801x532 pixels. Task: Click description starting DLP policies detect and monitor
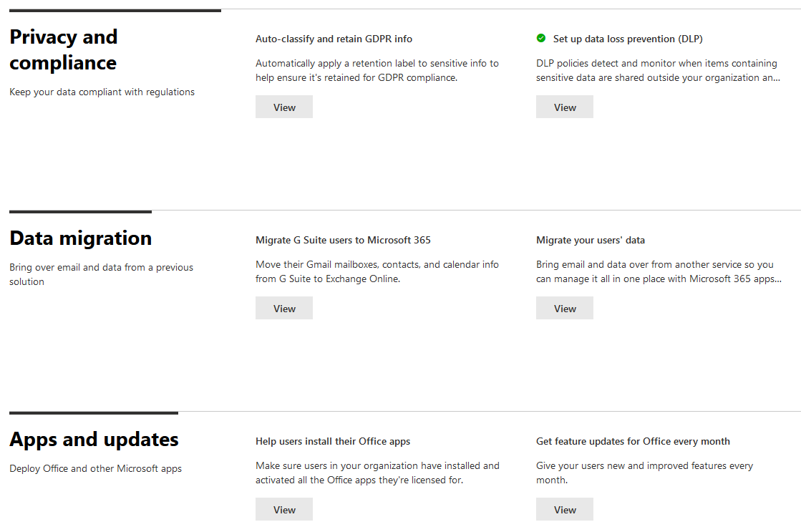click(x=658, y=70)
